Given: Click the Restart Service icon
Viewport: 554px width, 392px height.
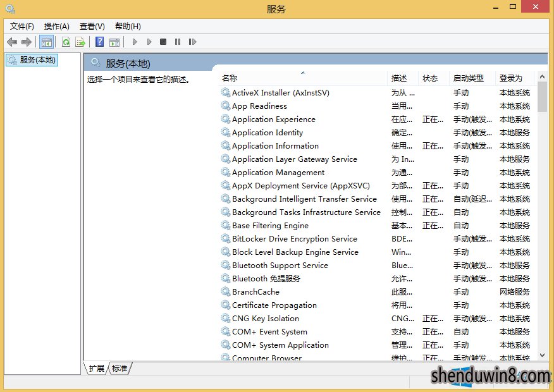Looking at the screenshot, I should click(x=192, y=42).
